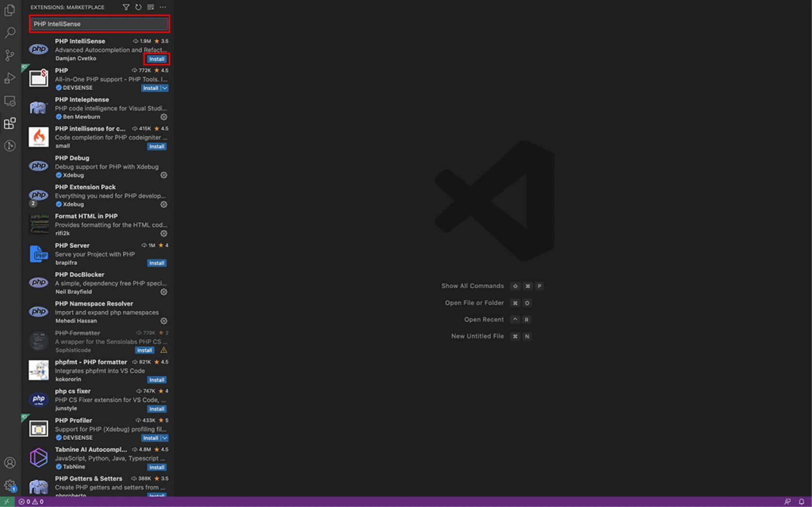
Task: Install the DEVSENSE PHP extension
Action: click(151, 88)
